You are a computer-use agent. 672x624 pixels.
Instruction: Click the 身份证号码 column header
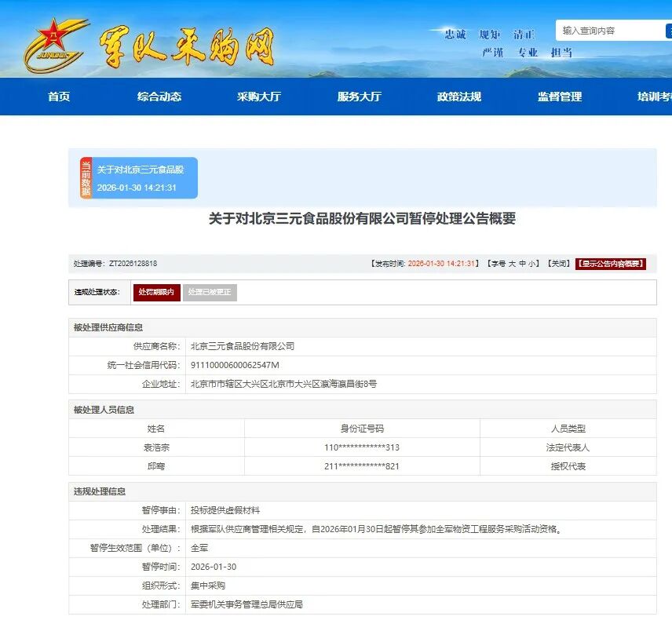(x=362, y=429)
